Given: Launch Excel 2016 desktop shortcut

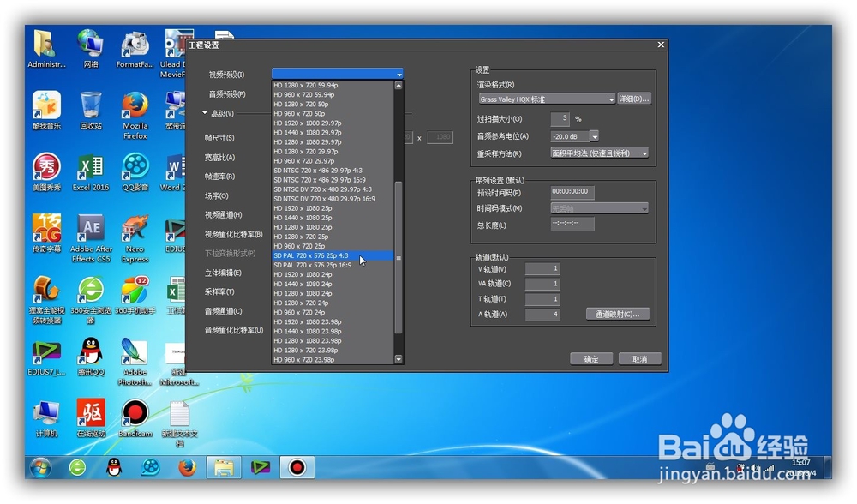Looking at the screenshot, I should tap(91, 171).
